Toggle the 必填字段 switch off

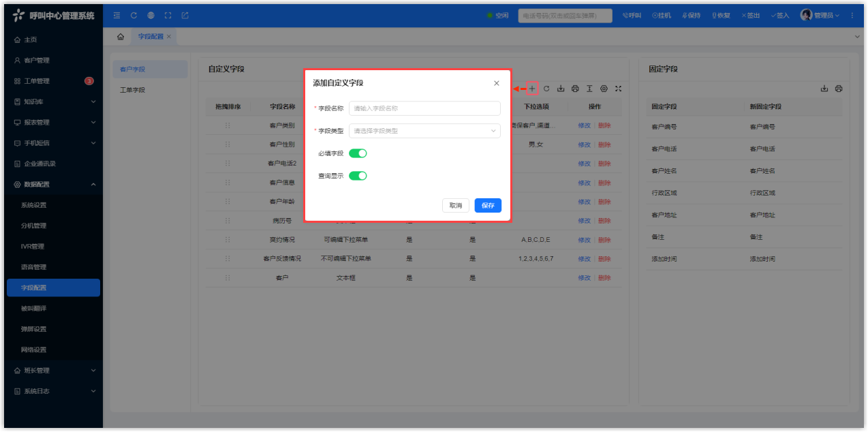pyautogui.click(x=358, y=153)
